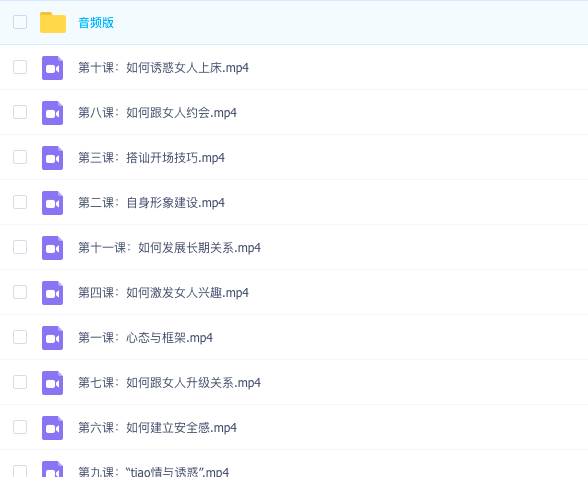Image resolution: width=588 pixels, height=477 pixels.
Task: Click video icon for 第十一课：如何发展长期关系.mp4
Action: click(x=52, y=248)
